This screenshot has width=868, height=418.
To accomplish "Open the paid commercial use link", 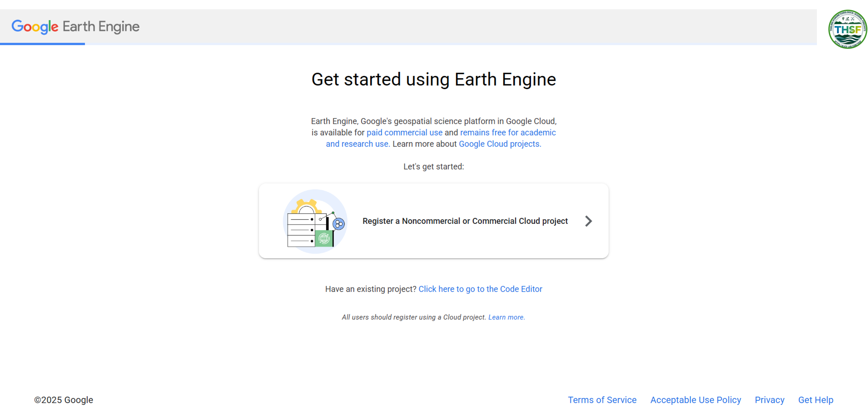I will [x=404, y=133].
